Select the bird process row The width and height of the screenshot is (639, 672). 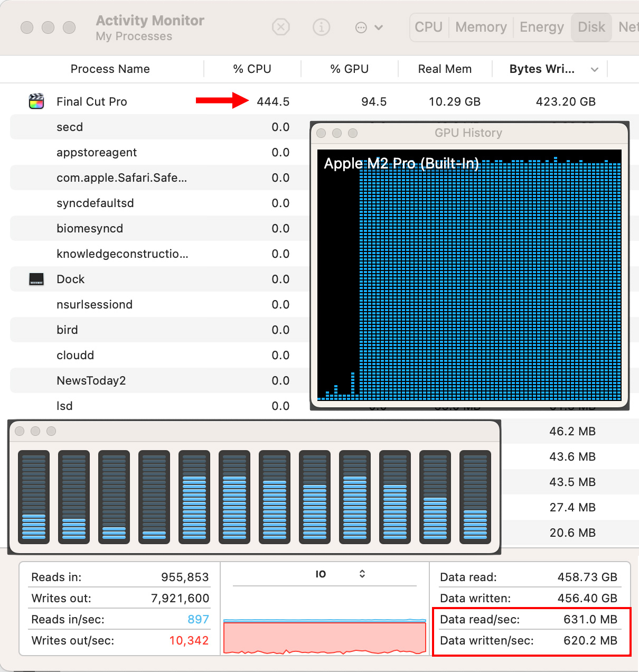(x=159, y=330)
